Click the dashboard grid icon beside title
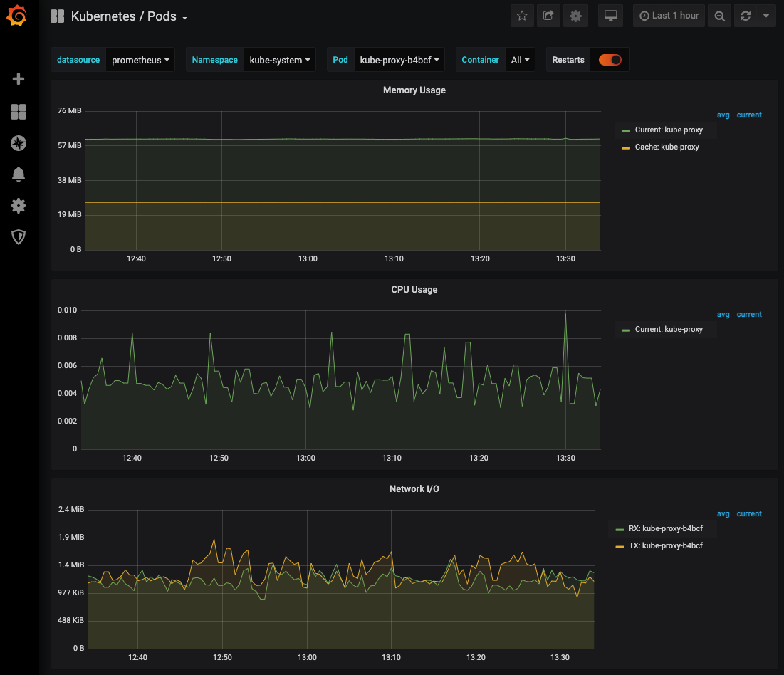Image resolution: width=784 pixels, height=675 pixels. (58, 16)
